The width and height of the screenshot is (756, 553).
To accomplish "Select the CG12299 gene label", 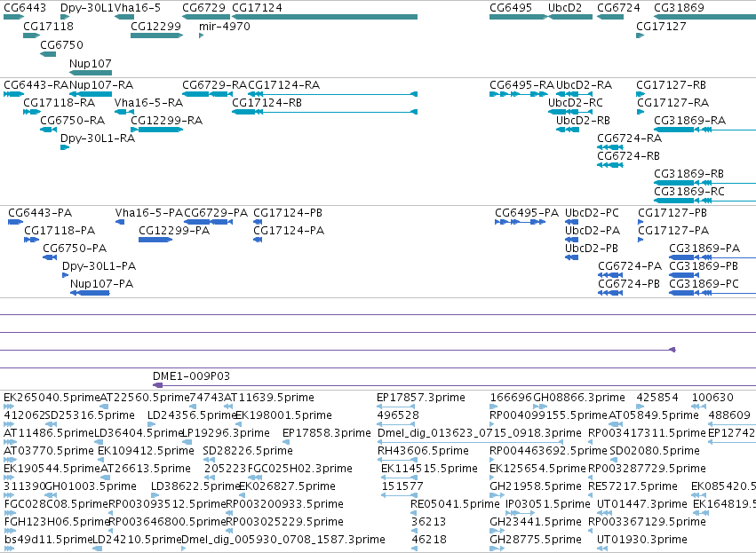I will [155, 26].
